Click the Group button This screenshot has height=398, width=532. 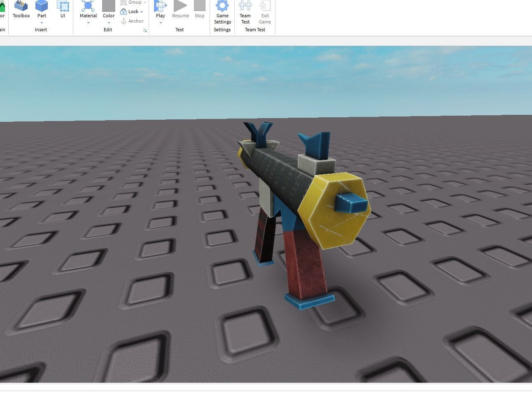pos(133,2)
